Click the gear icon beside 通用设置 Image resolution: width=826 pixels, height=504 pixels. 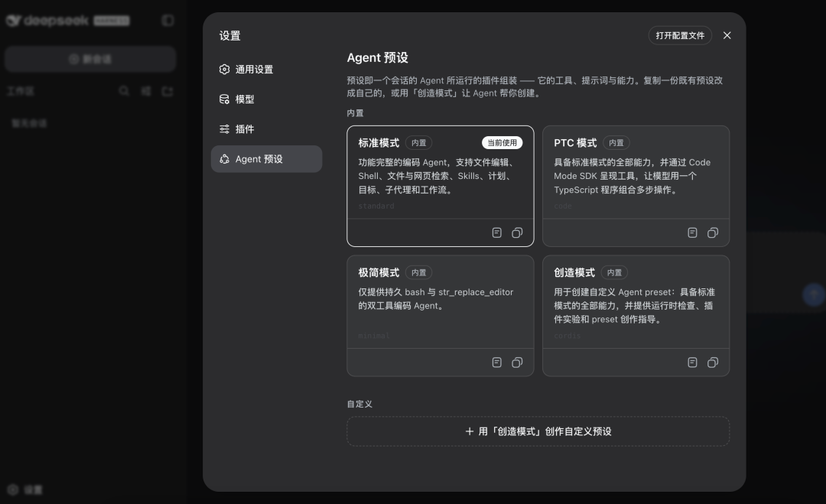224,70
